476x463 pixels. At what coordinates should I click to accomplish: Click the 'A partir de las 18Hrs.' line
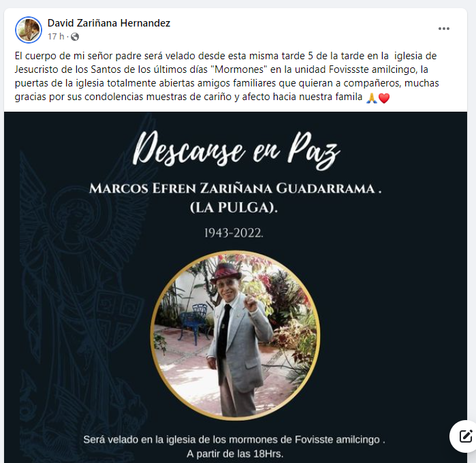click(x=235, y=454)
